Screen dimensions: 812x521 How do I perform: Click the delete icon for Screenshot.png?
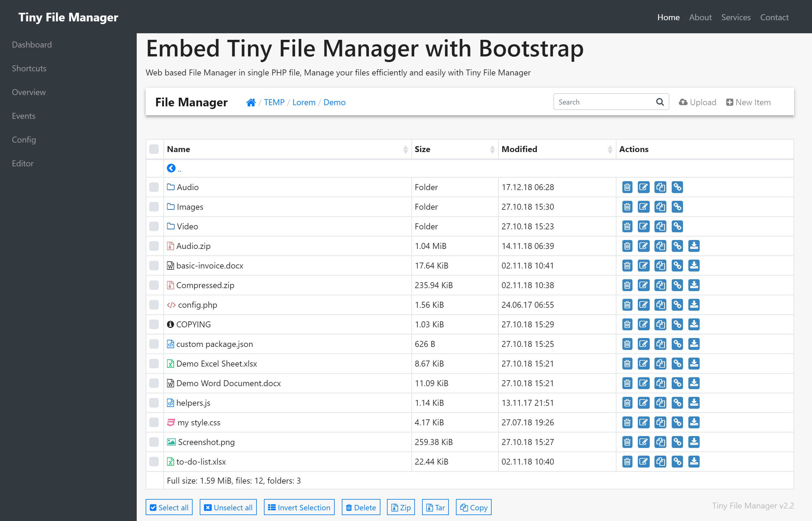(x=627, y=442)
